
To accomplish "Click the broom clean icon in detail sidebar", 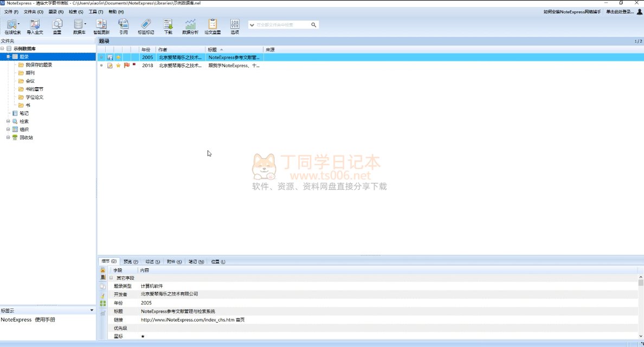I will (102, 295).
